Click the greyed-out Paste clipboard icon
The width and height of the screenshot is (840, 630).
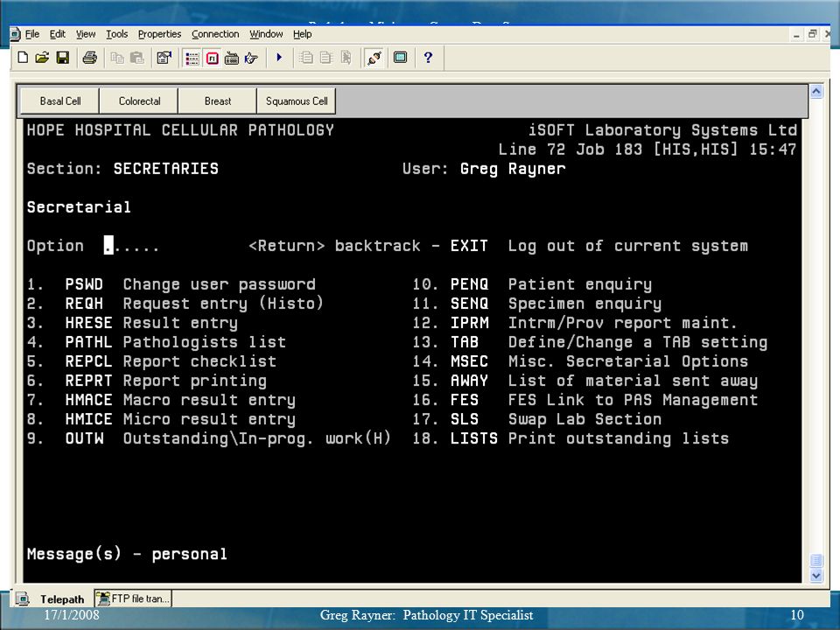coord(137,58)
